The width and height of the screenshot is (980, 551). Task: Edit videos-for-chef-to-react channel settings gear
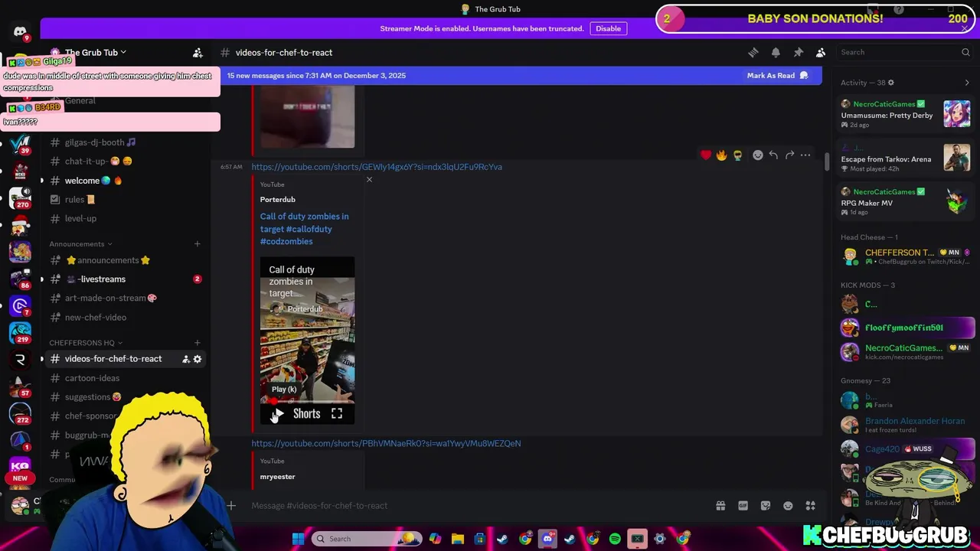198,359
